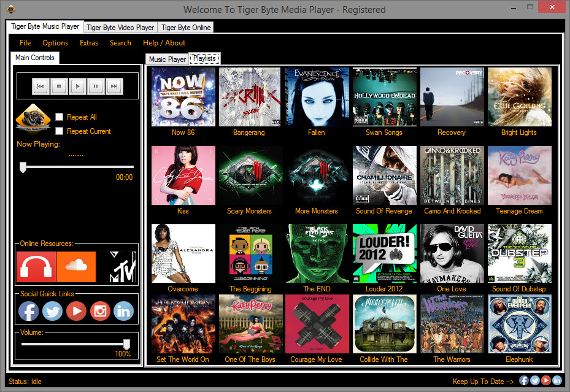Select the More Monsters album cover
This screenshot has height=392, width=570.
pyautogui.click(x=317, y=175)
